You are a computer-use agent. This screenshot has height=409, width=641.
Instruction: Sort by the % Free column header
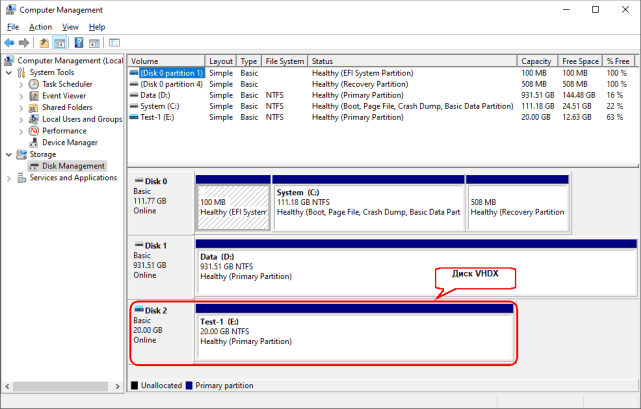(x=619, y=61)
